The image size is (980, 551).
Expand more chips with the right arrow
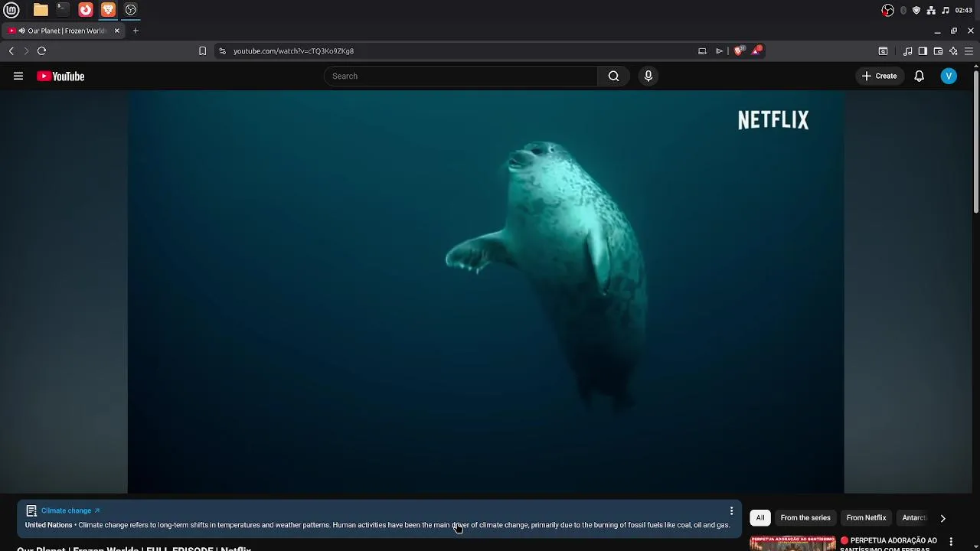pyautogui.click(x=942, y=518)
